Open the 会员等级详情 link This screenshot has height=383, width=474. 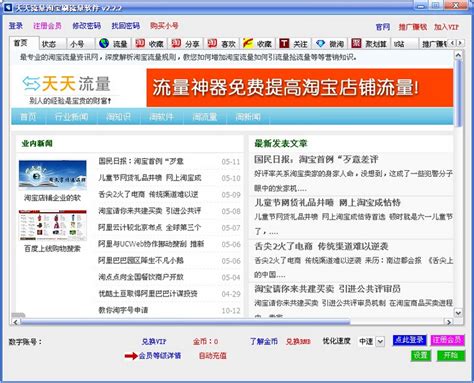pyautogui.click(x=160, y=356)
